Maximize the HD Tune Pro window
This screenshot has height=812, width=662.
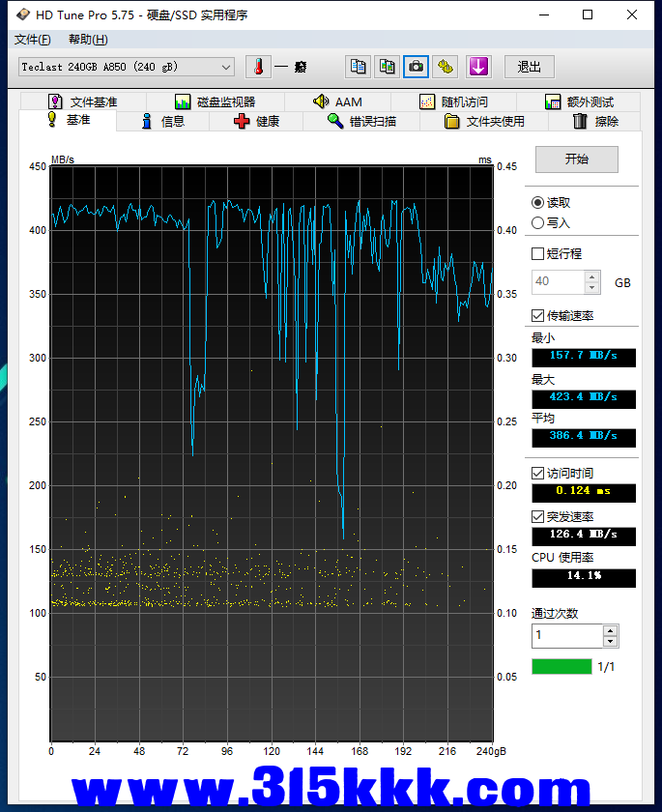(x=588, y=14)
